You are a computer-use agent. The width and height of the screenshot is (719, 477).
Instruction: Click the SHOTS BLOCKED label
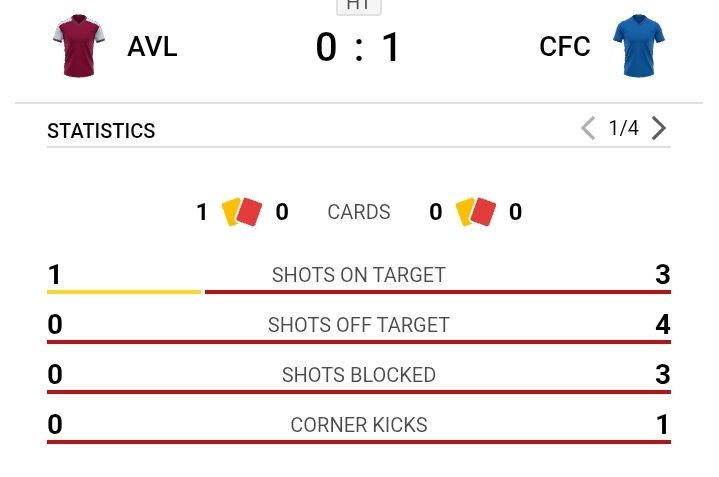(x=358, y=375)
